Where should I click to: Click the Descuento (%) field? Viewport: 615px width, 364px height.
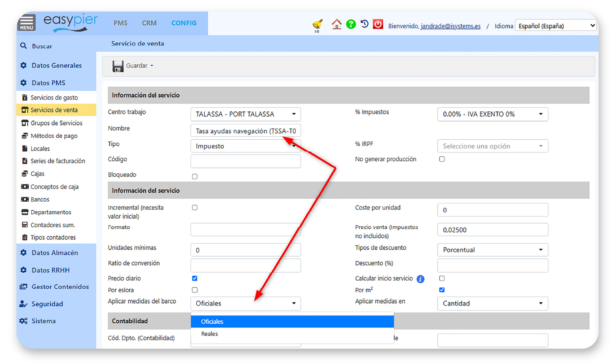pyautogui.click(x=493, y=266)
